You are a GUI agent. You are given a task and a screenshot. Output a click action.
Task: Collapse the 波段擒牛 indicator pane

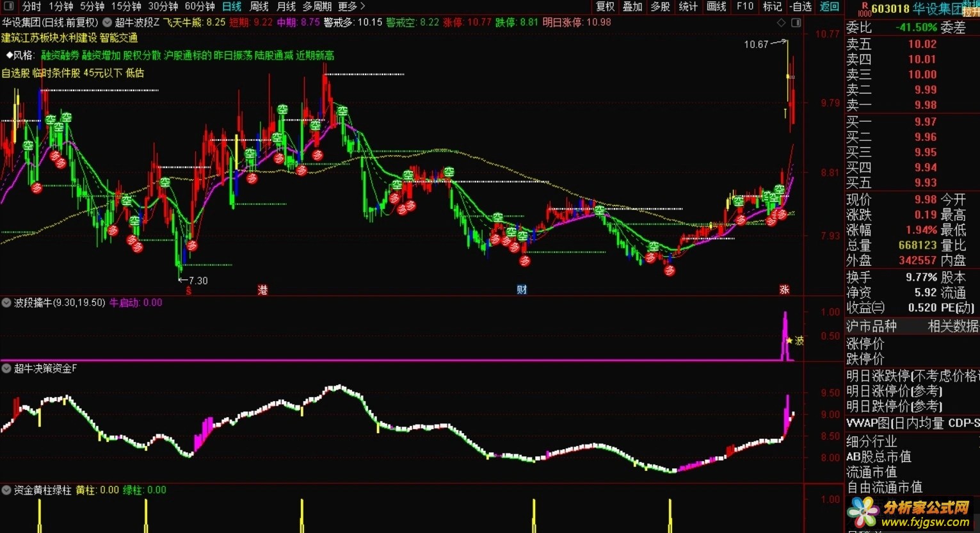[x=6, y=303]
